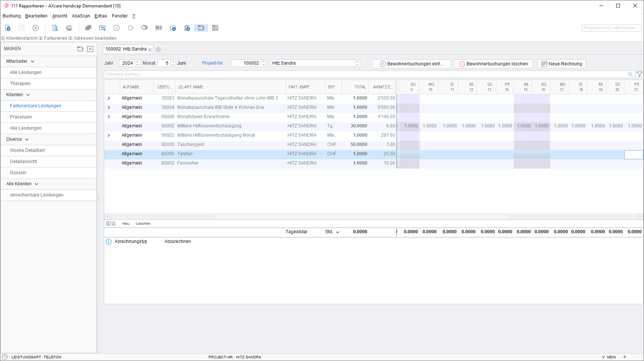Click the barcode AbaScan icon
Viewport: 644px width, 361px height.
(159, 28)
